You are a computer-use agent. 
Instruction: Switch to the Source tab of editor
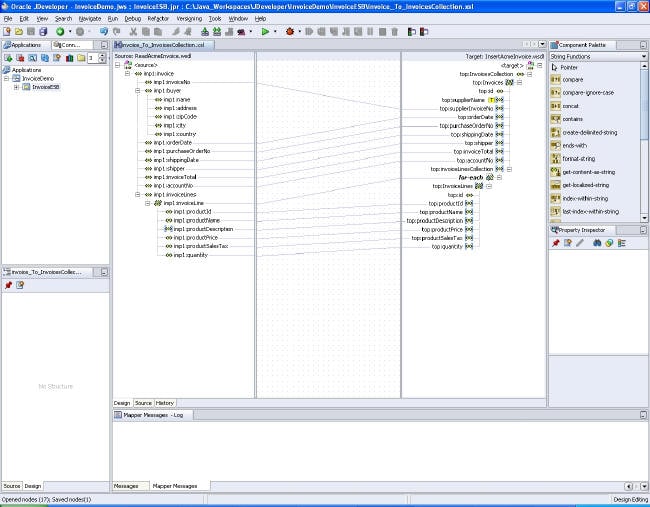[143, 402]
